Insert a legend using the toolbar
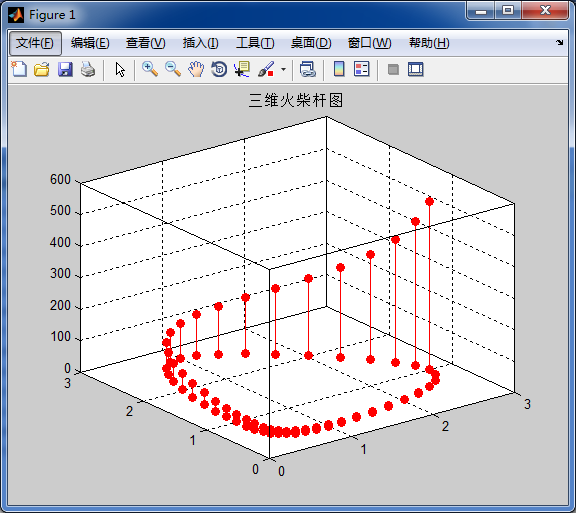This screenshot has width=576, height=513. coord(361,69)
